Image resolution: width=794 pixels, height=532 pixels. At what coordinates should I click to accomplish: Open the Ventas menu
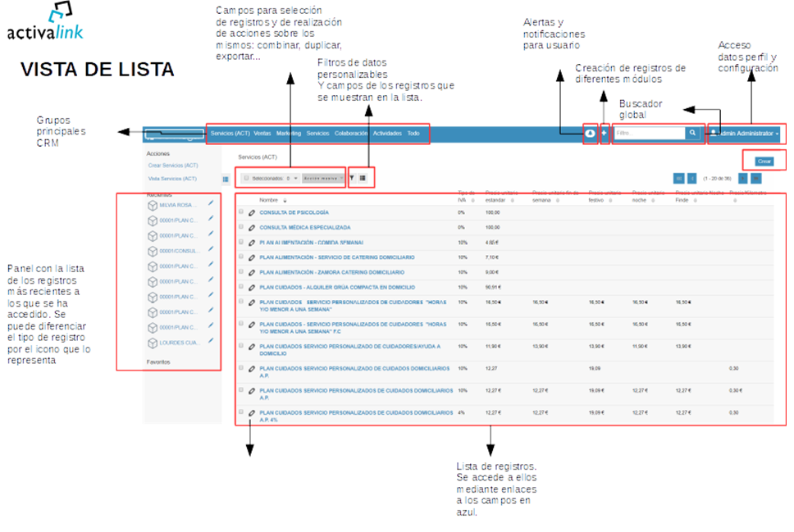[262, 134]
